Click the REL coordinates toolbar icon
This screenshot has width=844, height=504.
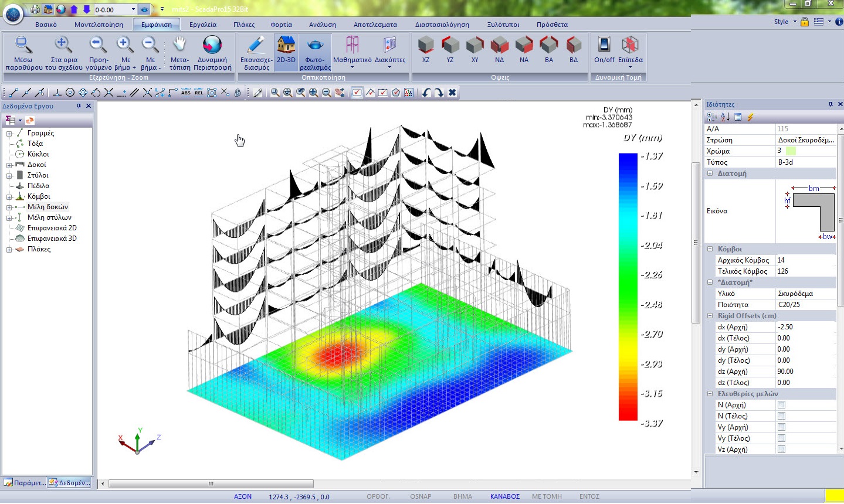point(199,93)
